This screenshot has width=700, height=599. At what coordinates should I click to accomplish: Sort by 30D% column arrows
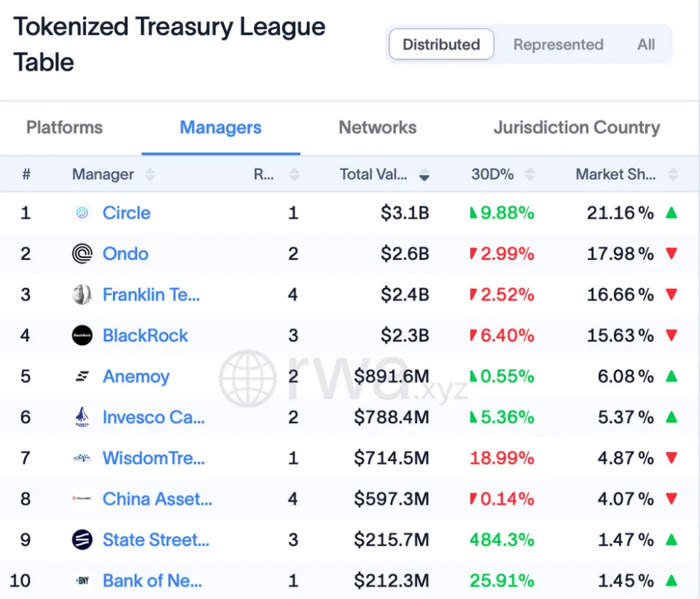pyautogui.click(x=530, y=174)
